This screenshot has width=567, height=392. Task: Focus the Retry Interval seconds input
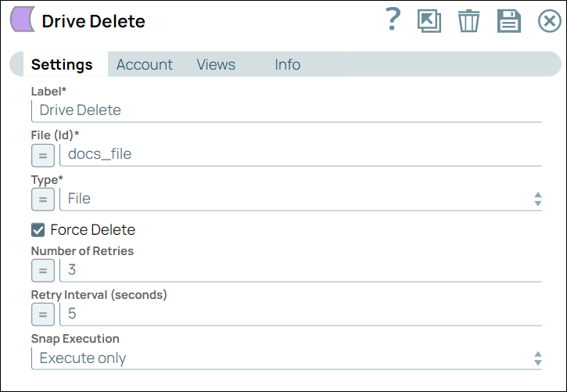301,315
